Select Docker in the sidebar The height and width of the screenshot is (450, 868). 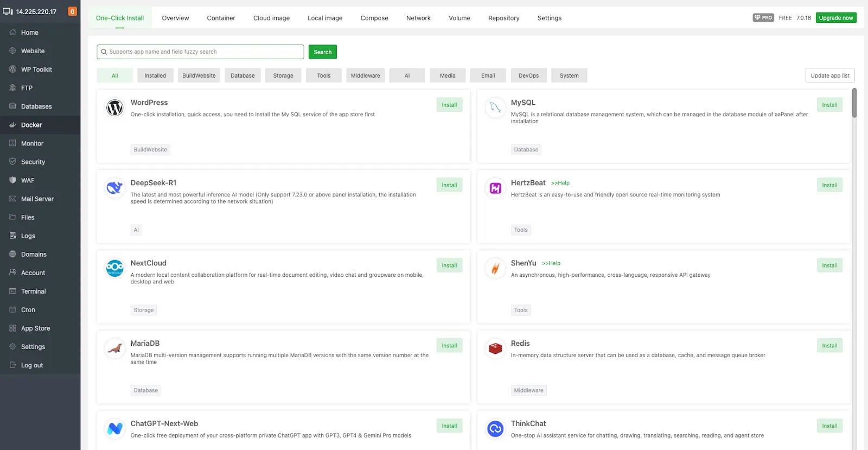[40, 125]
